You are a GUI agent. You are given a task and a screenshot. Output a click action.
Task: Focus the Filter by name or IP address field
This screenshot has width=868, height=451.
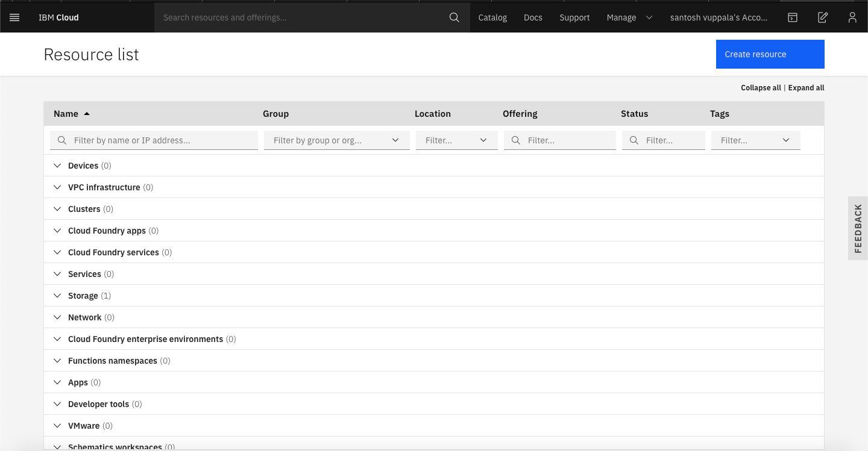click(154, 140)
